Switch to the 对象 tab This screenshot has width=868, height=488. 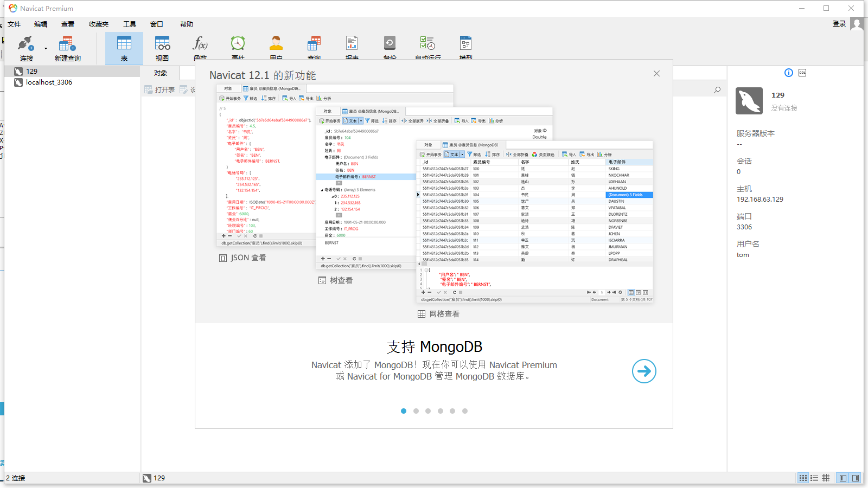160,73
